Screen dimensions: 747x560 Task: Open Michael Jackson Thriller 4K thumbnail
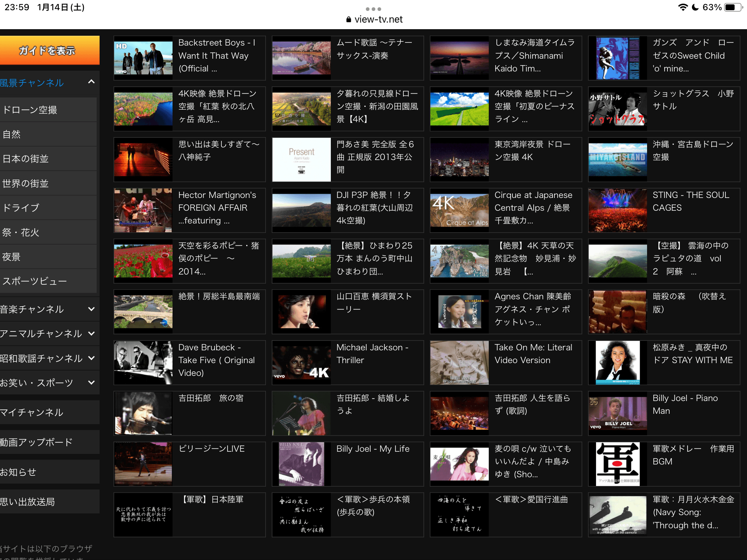click(301, 363)
